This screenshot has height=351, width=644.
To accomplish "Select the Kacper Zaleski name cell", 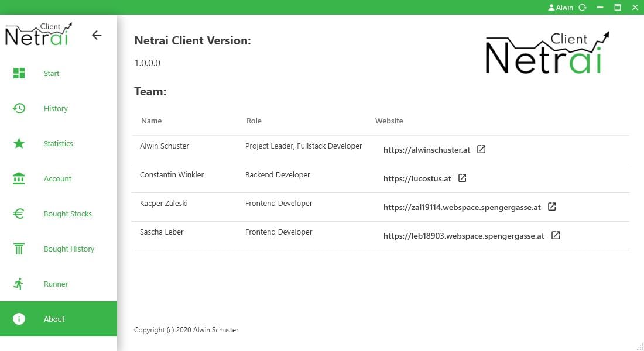I will click(x=163, y=203).
